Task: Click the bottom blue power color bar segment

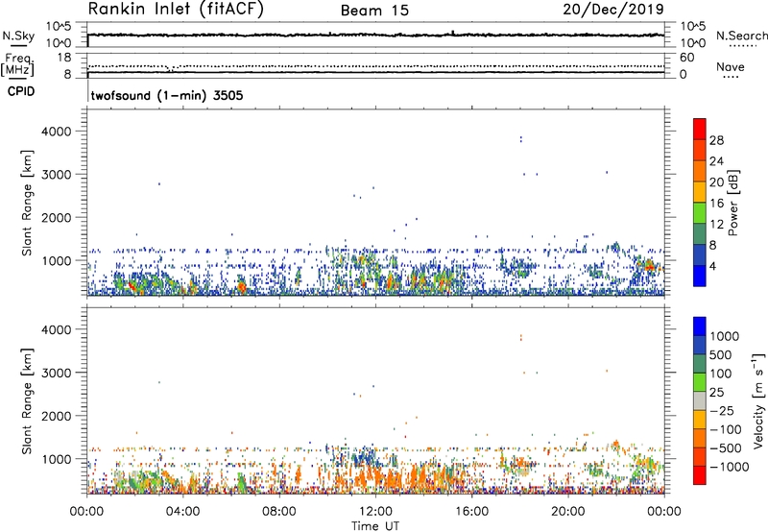Action: click(x=700, y=276)
